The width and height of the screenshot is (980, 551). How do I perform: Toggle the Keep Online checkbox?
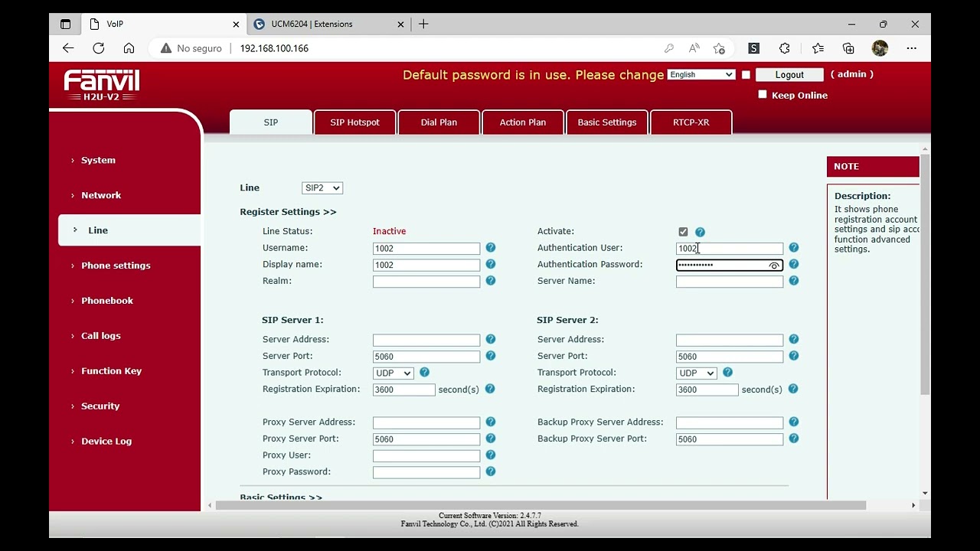762,94
